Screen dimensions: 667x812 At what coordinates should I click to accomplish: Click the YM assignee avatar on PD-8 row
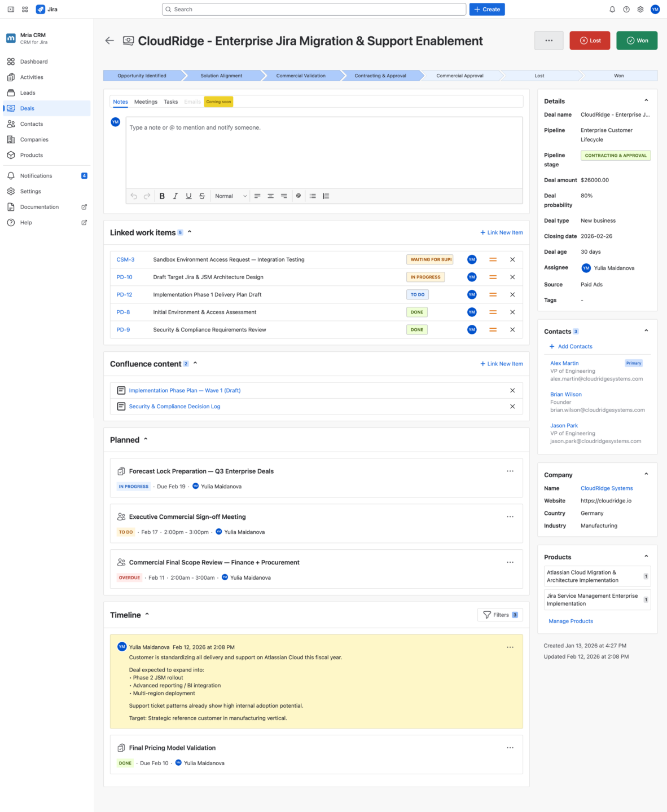[x=472, y=312]
